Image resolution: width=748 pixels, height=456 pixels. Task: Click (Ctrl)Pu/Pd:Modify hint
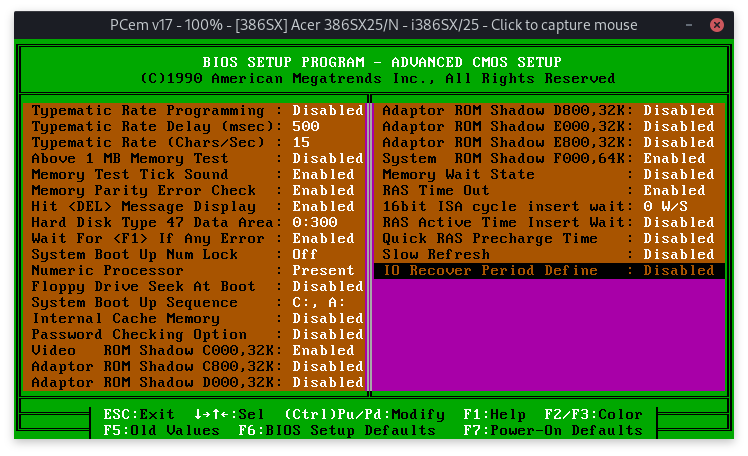364,415
